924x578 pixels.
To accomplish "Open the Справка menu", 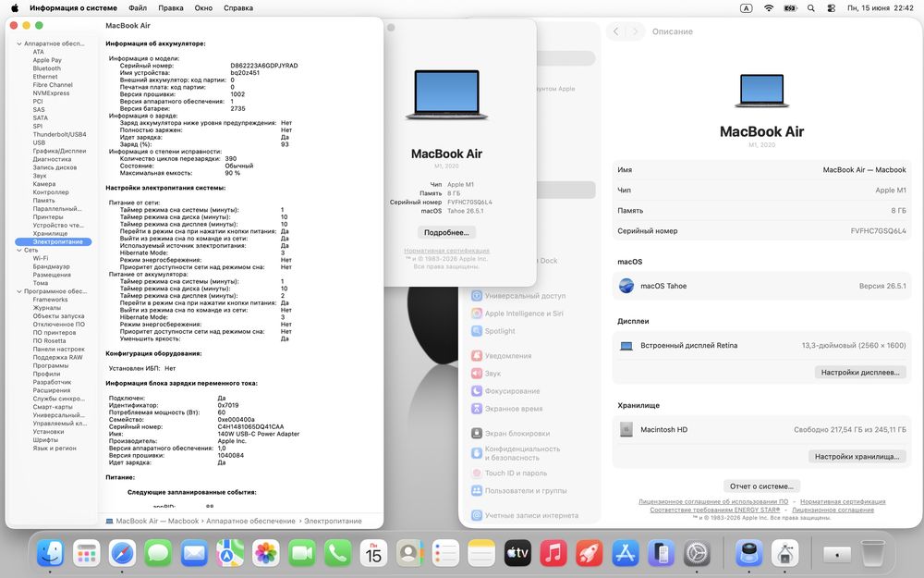I will pos(238,8).
